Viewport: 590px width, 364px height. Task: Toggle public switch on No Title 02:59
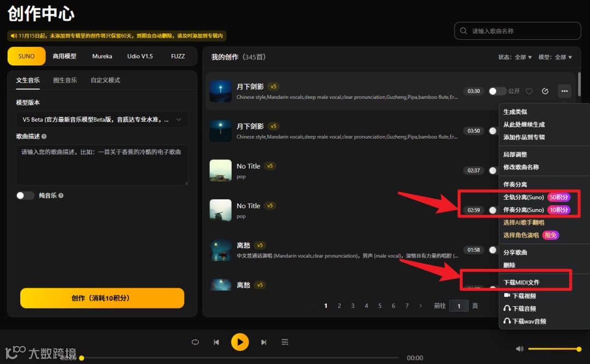point(493,210)
